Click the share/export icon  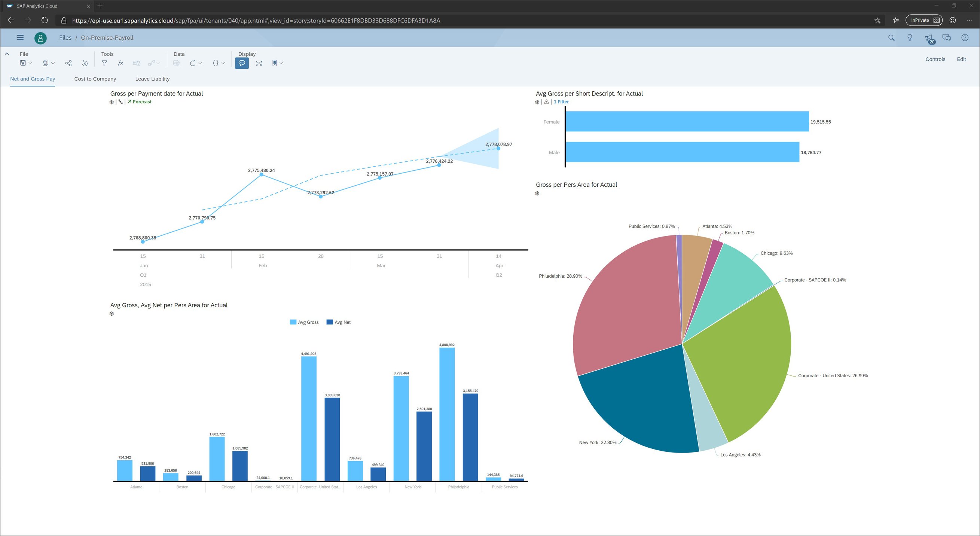(x=68, y=63)
